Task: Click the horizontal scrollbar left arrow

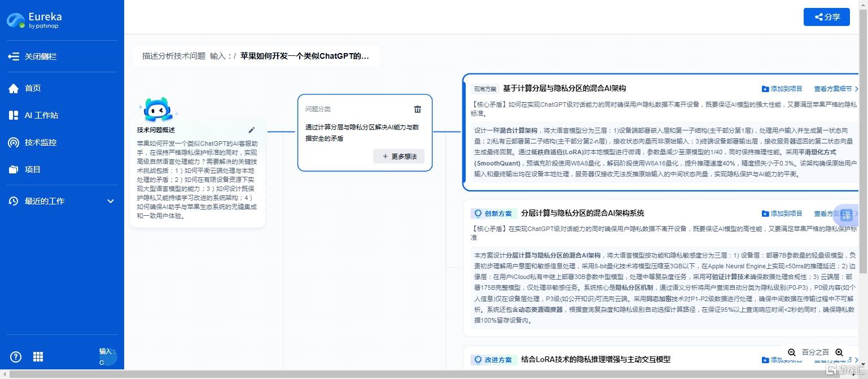Action: coord(4,374)
